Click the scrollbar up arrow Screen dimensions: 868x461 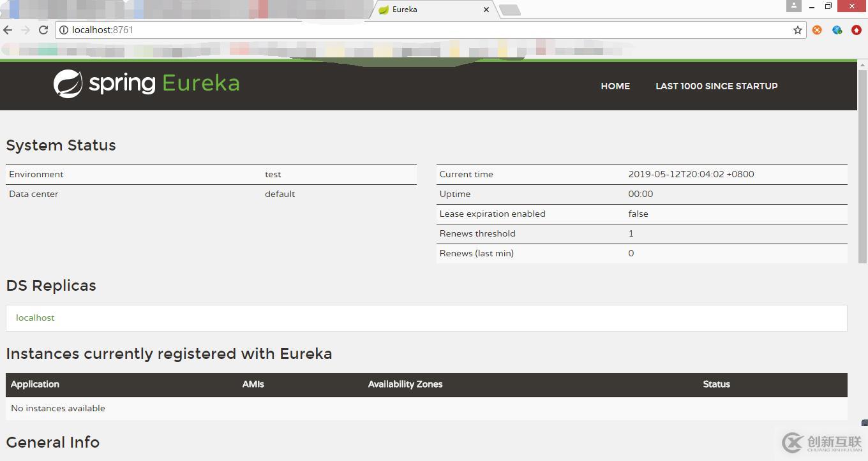[862, 65]
